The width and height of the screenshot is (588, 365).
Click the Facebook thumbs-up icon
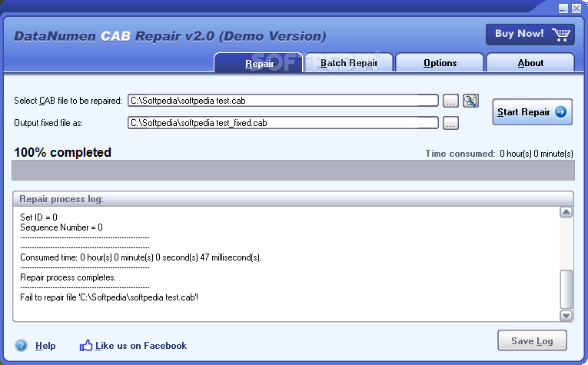point(86,345)
